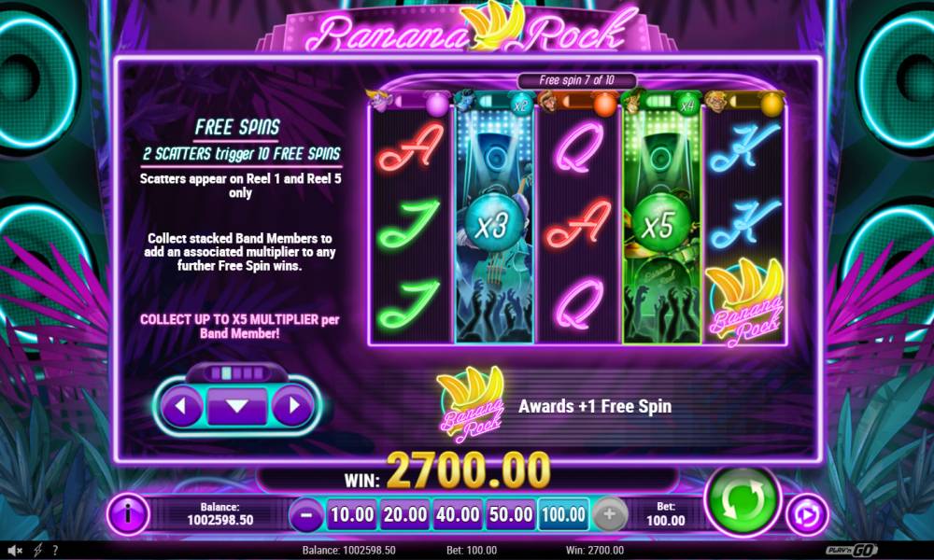Click the x5 green drummer reel
Viewport: 934px width, 560px height.
point(662,226)
